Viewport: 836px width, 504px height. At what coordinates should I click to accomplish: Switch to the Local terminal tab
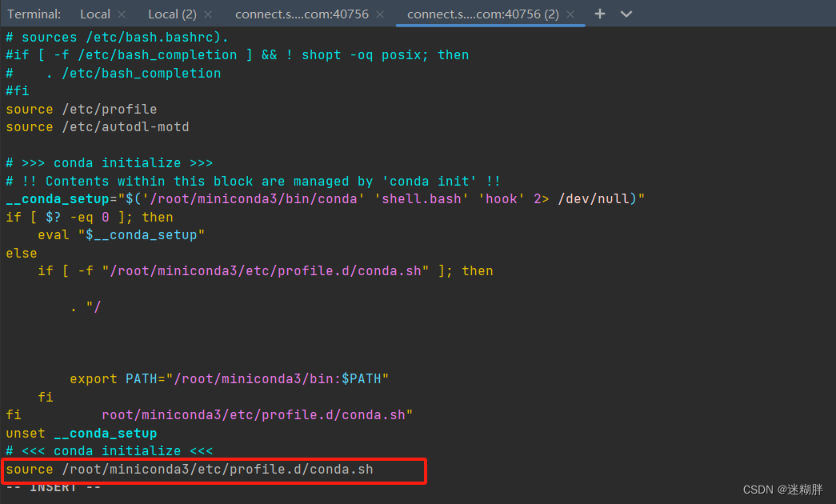pos(95,14)
